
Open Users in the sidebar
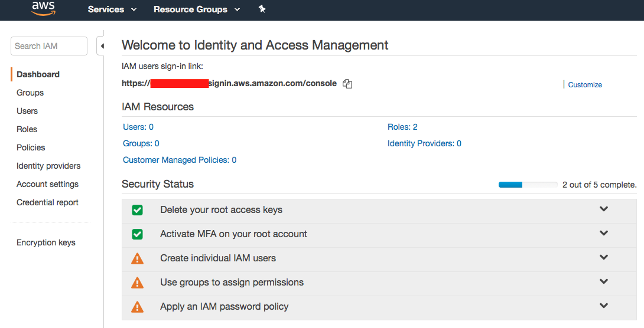(x=27, y=111)
